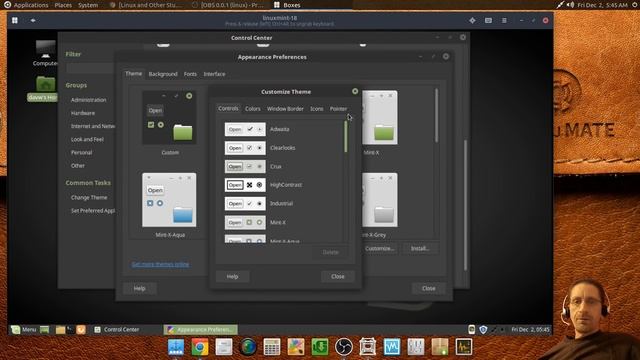Open the mixer sliders dock icon
Screen dimensions: 640x360
pos(416,347)
